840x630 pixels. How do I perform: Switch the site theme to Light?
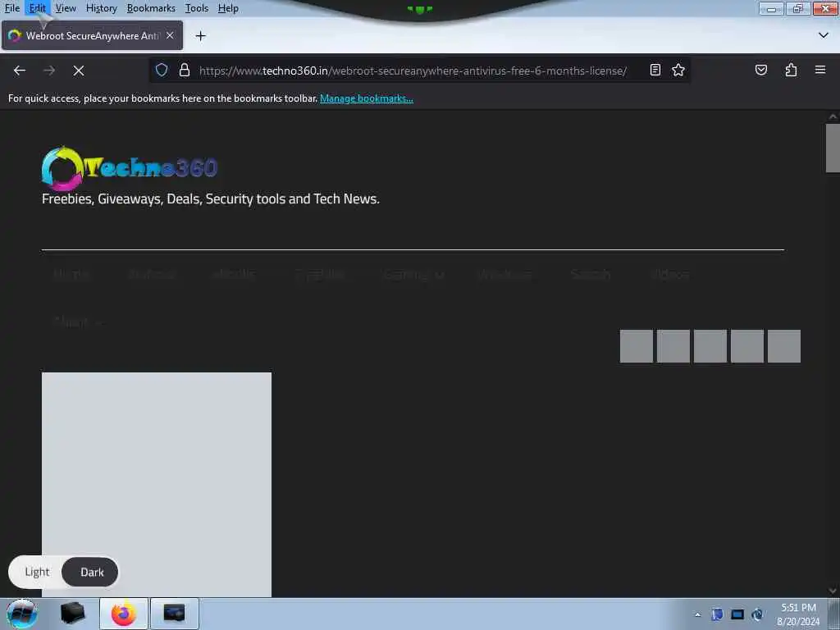tap(37, 572)
